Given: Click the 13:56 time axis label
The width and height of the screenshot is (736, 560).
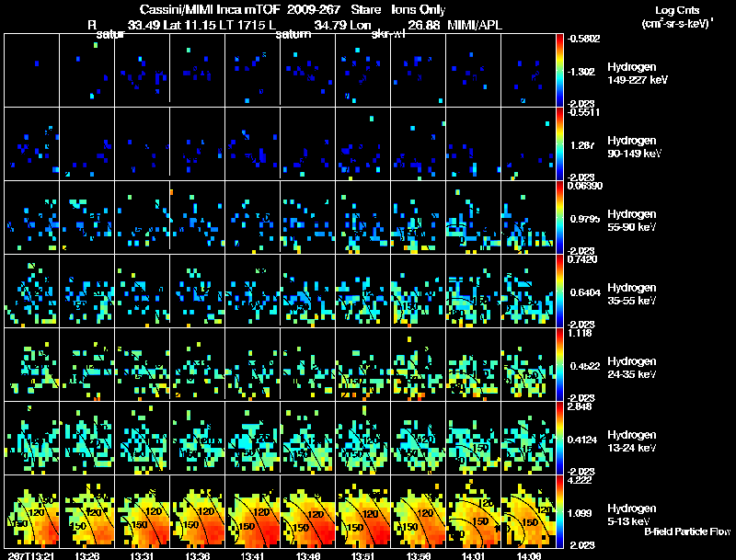Looking at the screenshot, I should point(419,555).
